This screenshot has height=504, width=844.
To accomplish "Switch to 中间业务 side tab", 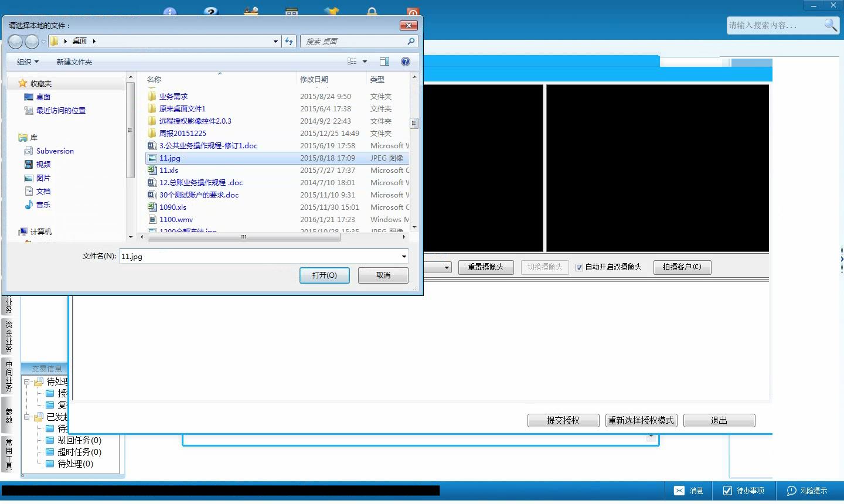I will 9,376.
